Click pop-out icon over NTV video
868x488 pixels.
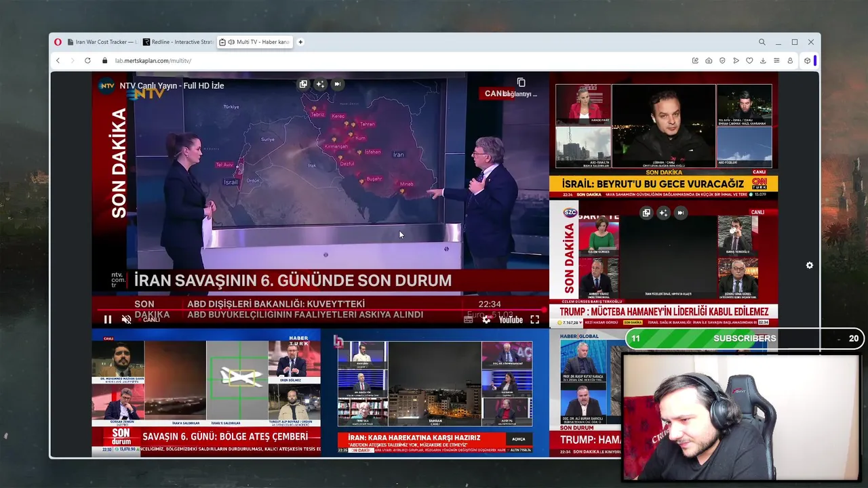(303, 84)
